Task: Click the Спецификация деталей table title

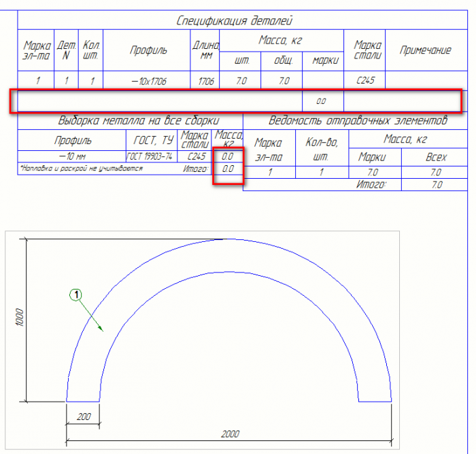Action: pyautogui.click(x=234, y=20)
